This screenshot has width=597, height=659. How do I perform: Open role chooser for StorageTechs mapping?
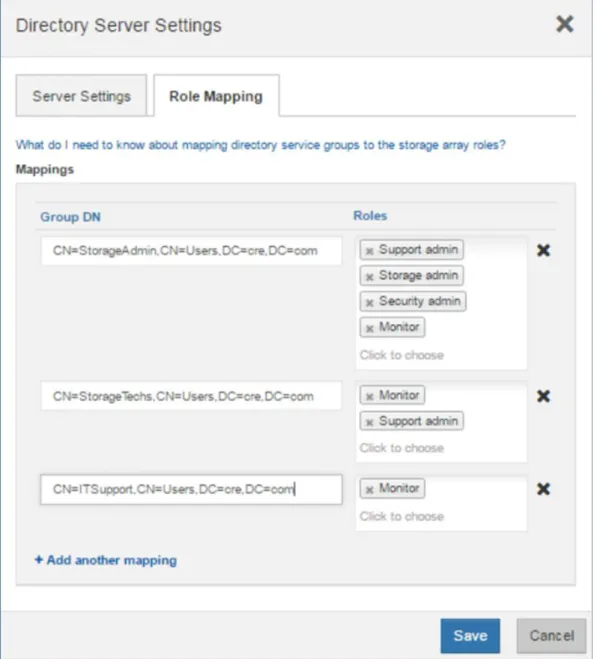click(402, 448)
